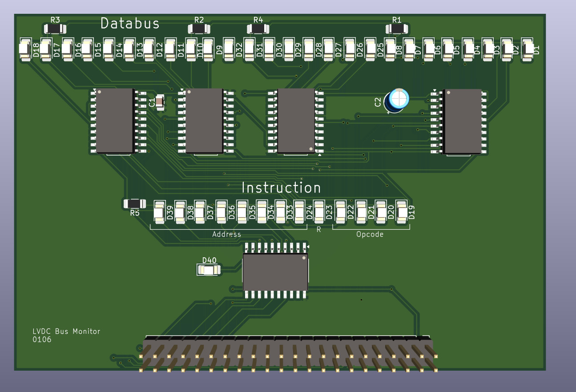Image resolution: width=576 pixels, height=392 pixels.
Task: Click resistor R5 beside the Instruction LEDs
Action: [x=134, y=204]
